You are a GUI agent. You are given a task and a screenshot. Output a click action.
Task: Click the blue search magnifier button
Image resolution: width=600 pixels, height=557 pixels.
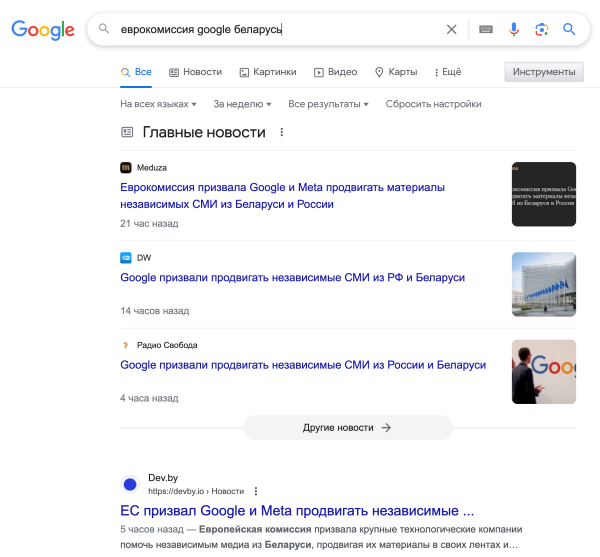tap(569, 30)
